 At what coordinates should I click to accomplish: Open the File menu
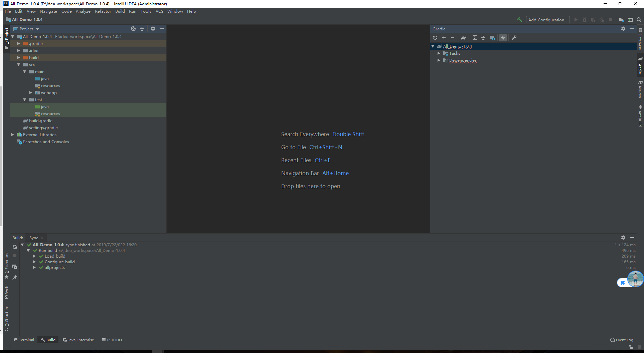[8, 11]
